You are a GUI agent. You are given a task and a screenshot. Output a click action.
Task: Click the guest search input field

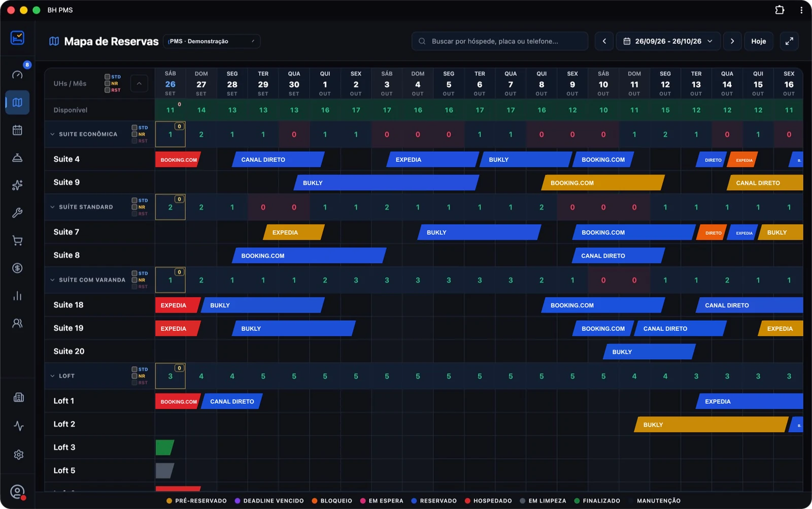tap(500, 41)
